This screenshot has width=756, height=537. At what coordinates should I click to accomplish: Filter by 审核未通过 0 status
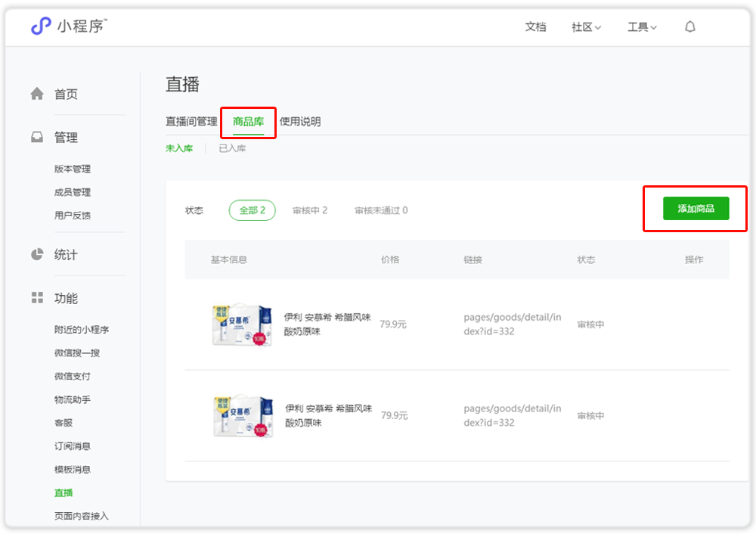coord(381,210)
